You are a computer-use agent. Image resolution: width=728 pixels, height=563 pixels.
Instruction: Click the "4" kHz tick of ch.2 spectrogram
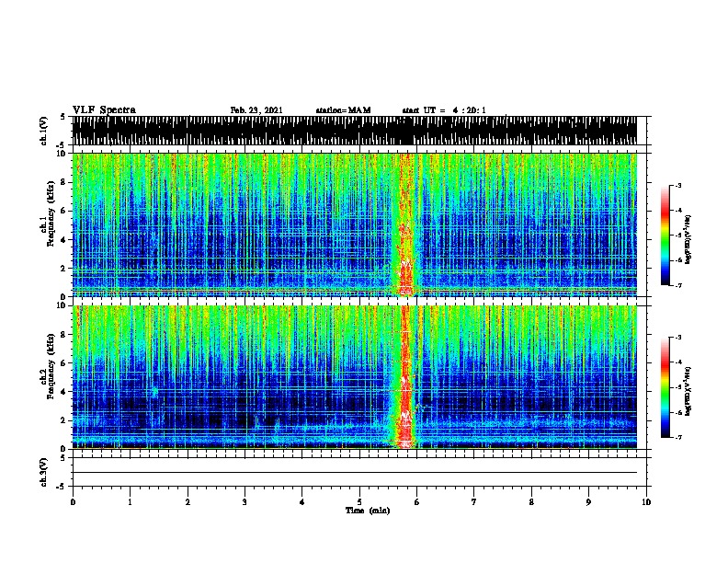(x=63, y=392)
